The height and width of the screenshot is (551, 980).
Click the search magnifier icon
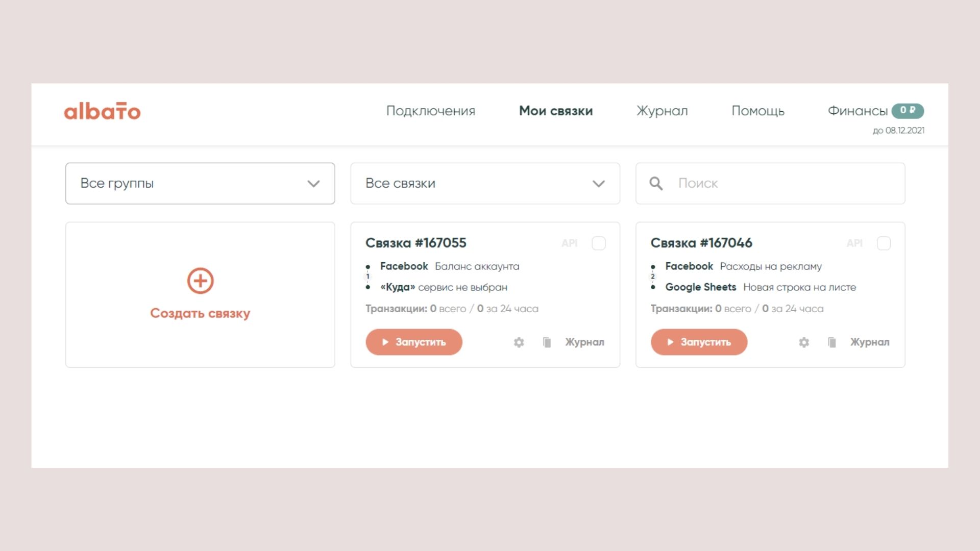pos(656,184)
